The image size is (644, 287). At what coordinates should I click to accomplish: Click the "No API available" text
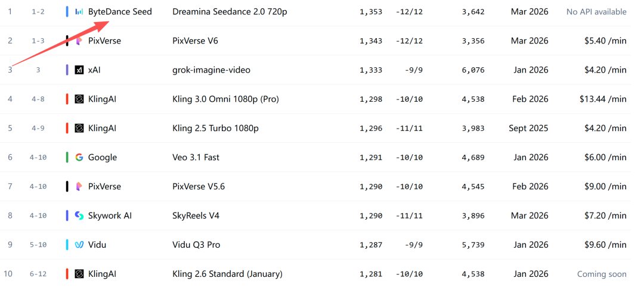pyautogui.click(x=596, y=12)
